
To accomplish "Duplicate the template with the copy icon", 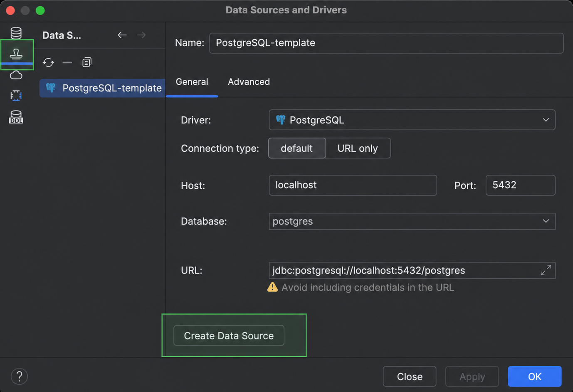I will [x=86, y=62].
